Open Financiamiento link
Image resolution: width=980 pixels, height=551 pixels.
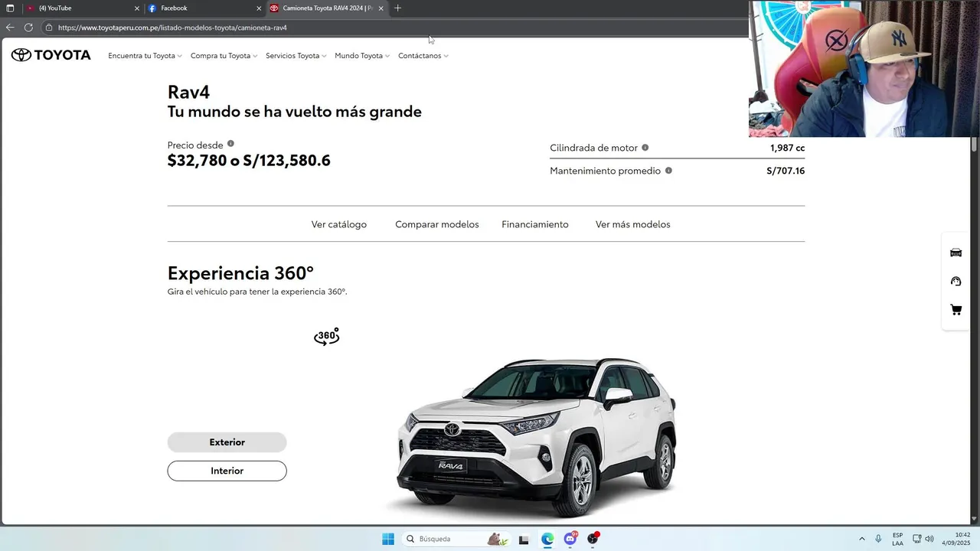click(535, 224)
